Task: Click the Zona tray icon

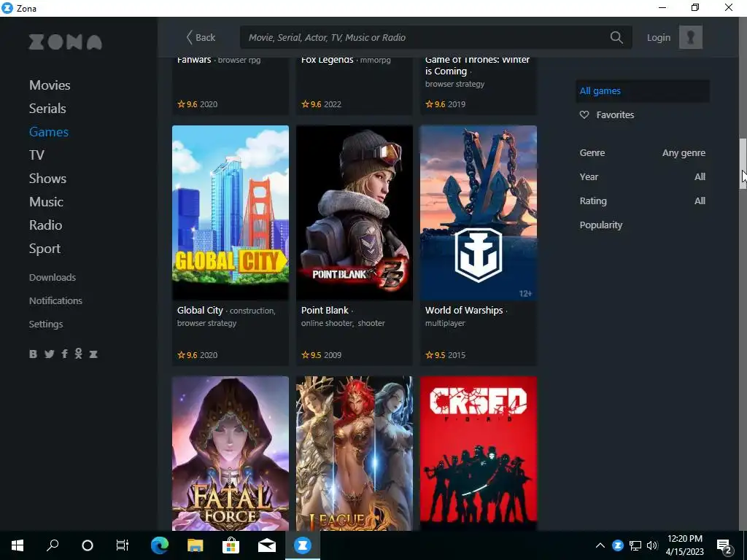Action: pyautogui.click(x=618, y=545)
